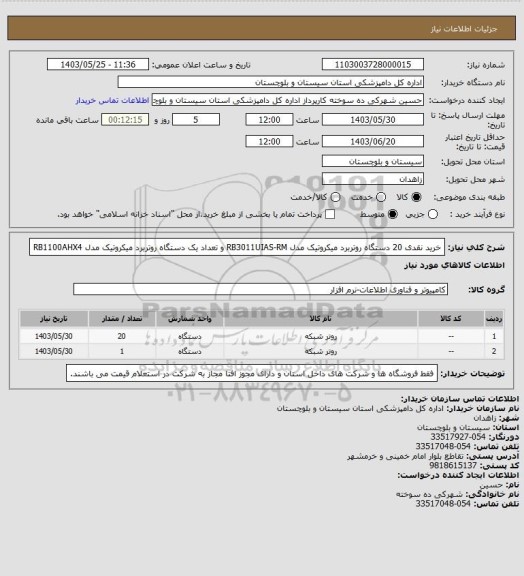Click the goods group field کامپیوتر و فناوری اطلاعات
524x576 pixels.
click(x=260, y=289)
